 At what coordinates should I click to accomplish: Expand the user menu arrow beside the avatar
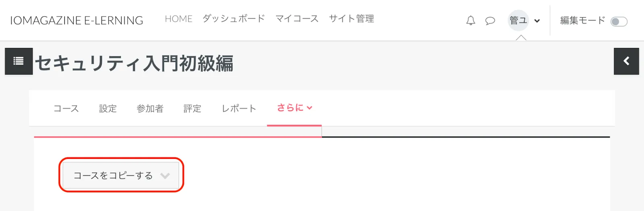click(x=537, y=21)
